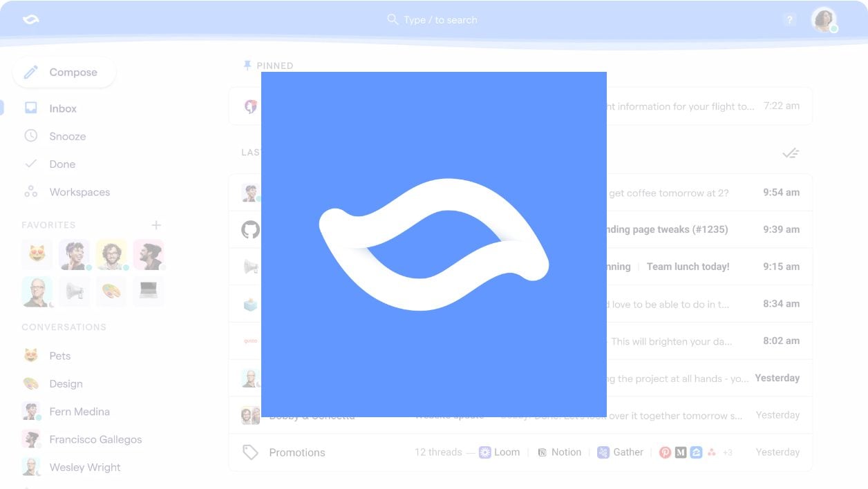This screenshot has width=868, height=489.
Task: Open the megaphone favorite tile
Action: (74, 291)
